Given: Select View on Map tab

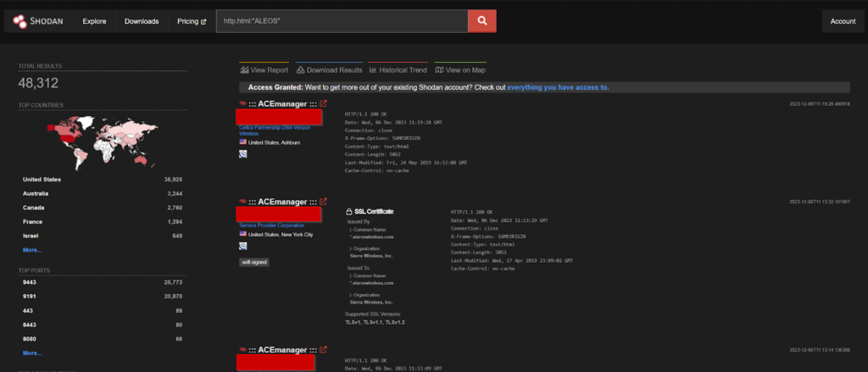Looking at the screenshot, I should point(460,70).
